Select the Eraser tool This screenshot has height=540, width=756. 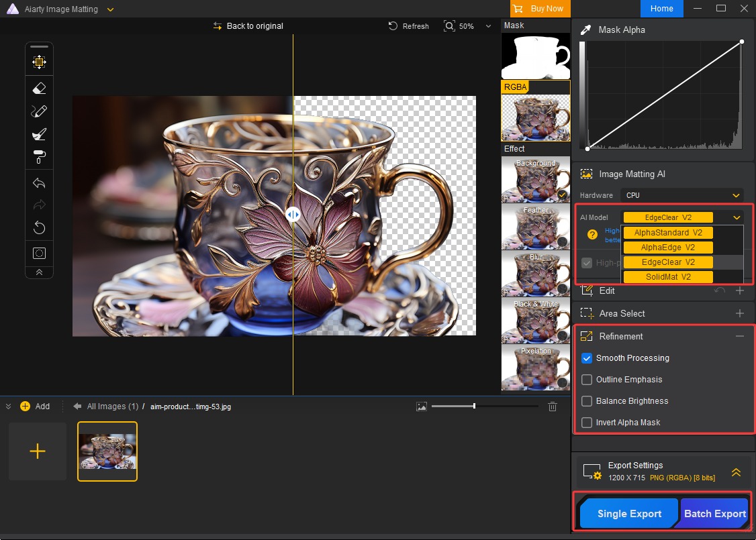tap(39, 88)
